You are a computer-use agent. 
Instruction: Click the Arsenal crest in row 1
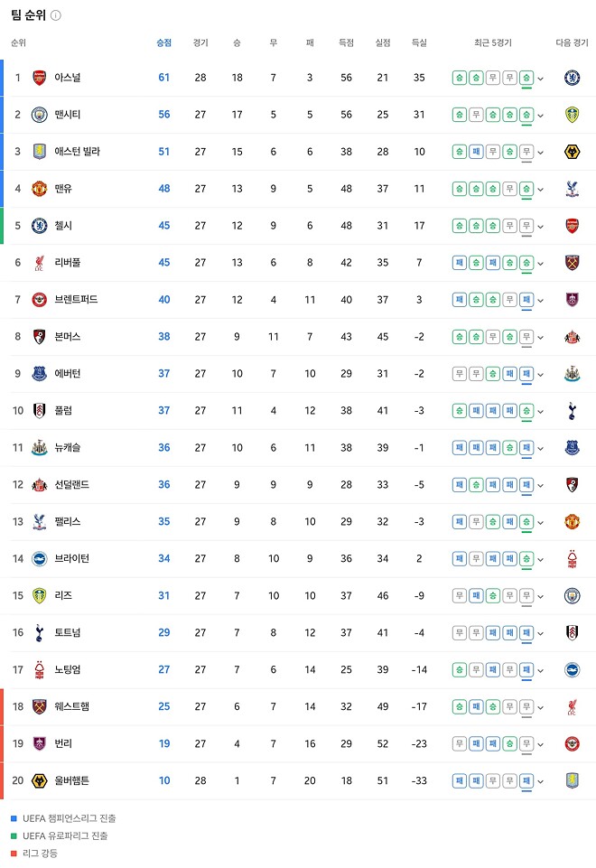coord(39,78)
